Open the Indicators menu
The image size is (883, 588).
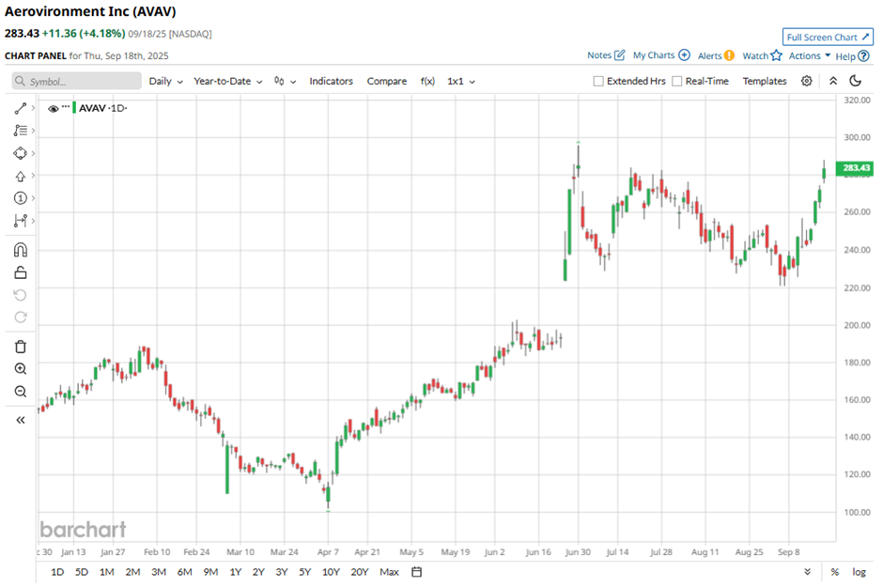click(331, 81)
